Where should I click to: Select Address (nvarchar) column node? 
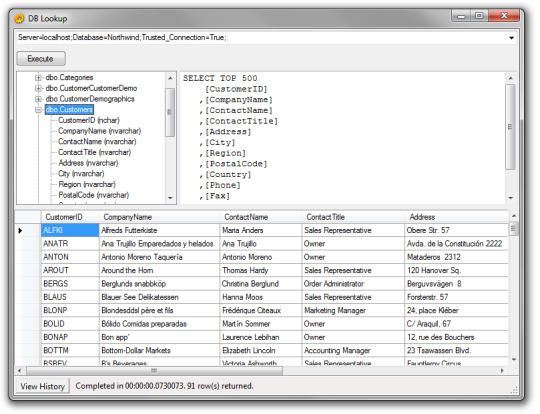pos(88,163)
